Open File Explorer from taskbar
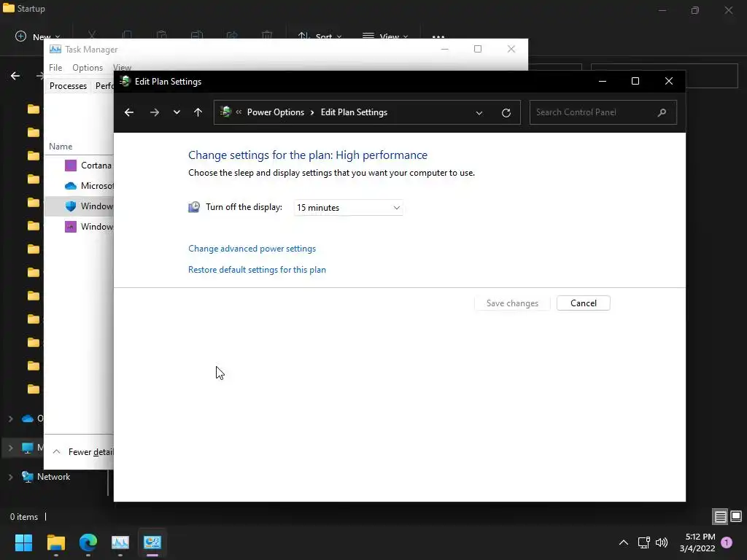Screen dimensions: 747x560 pos(55,542)
